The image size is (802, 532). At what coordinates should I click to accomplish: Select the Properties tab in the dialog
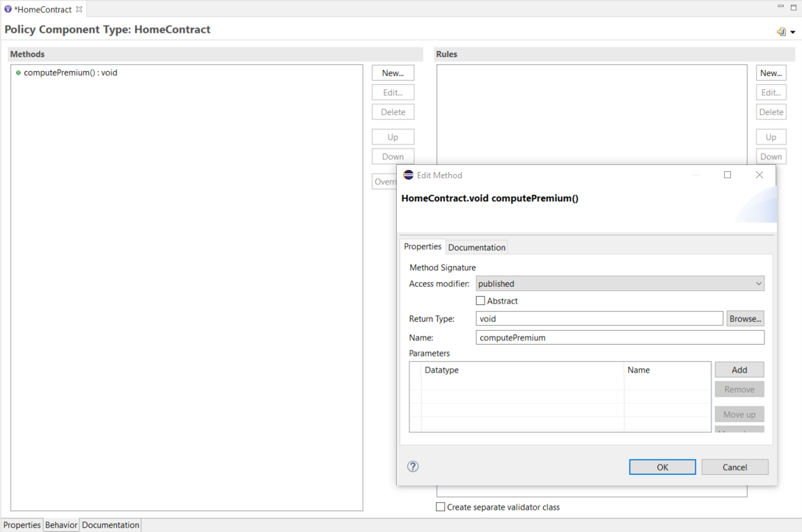point(422,246)
